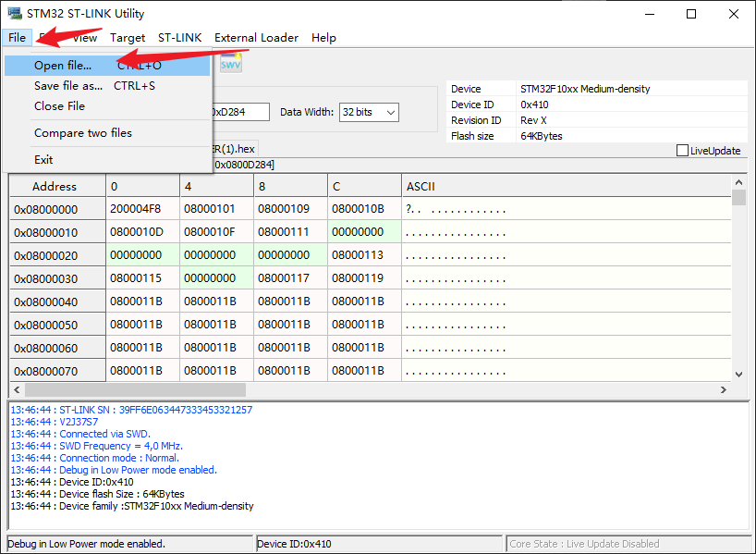
Task: Select address row 0x08000020
Action: (x=57, y=256)
